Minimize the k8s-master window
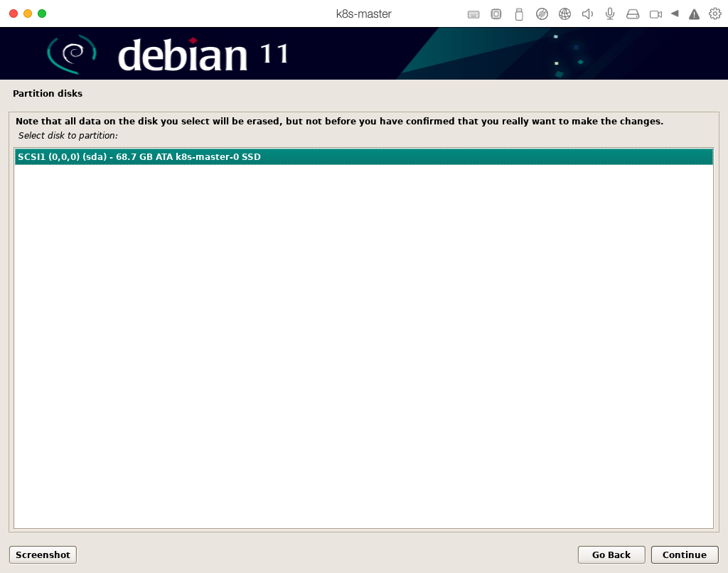Image resolution: width=728 pixels, height=573 pixels. click(28, 14)
